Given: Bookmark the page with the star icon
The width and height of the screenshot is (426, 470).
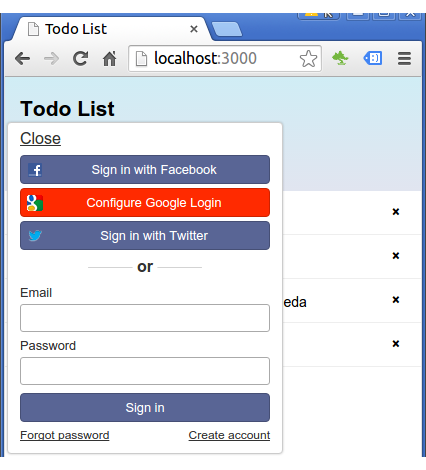Looking at the screenshot, I should click(x=308, y=59).
